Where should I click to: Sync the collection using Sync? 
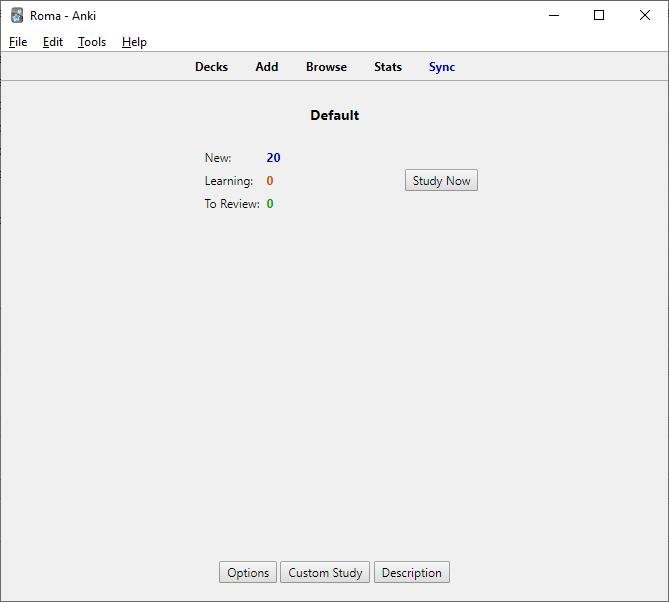pyautogui.click(x=442, y=67)
